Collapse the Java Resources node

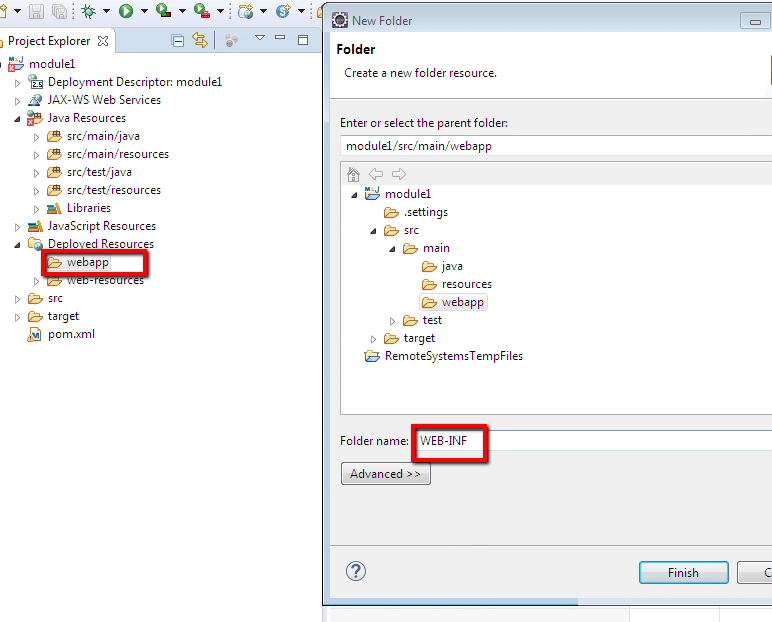pyautogui.click(x=17, y=118)
